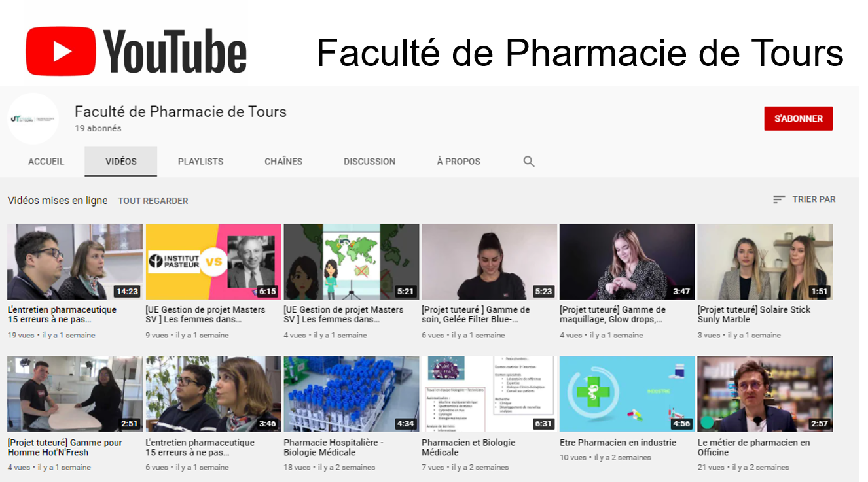Click the Tout regarder link
The width and height of the screenshot is (868, 482).
[x=153, y=201]
